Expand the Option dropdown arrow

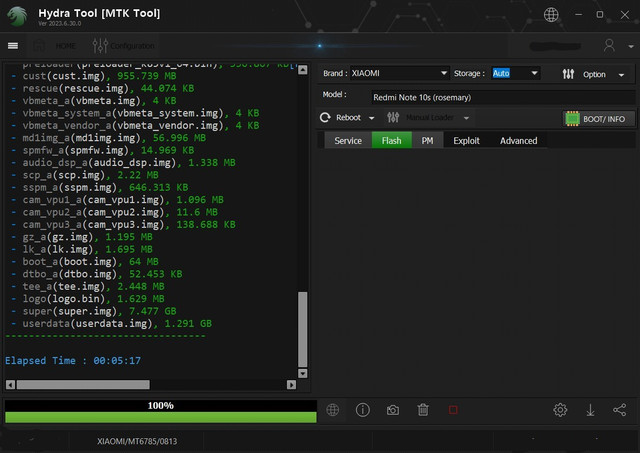tap(621, 75)
